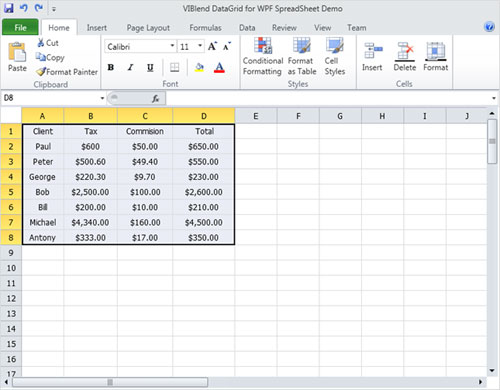Click the Save icon in quick access toolbar
The image size is (500, 390).
coord(9,8)
